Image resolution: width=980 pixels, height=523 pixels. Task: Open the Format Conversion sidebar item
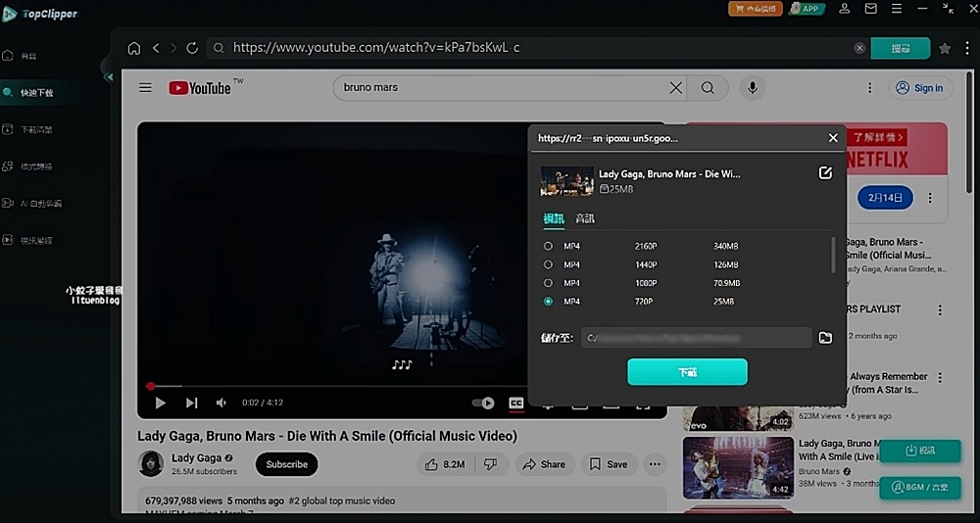[x=27, y=166]
